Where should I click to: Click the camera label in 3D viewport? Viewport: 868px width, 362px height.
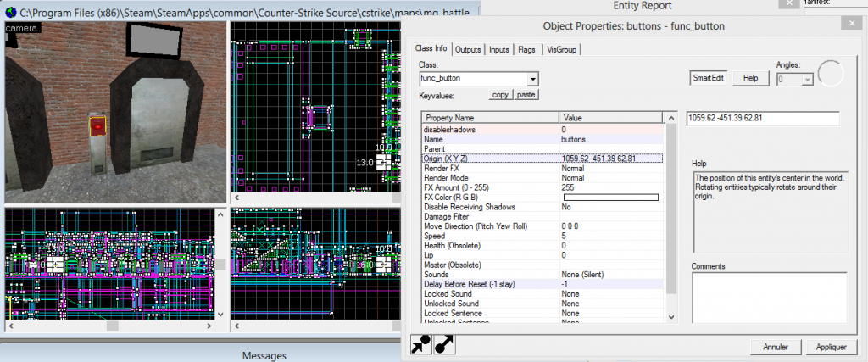(21, 28)
